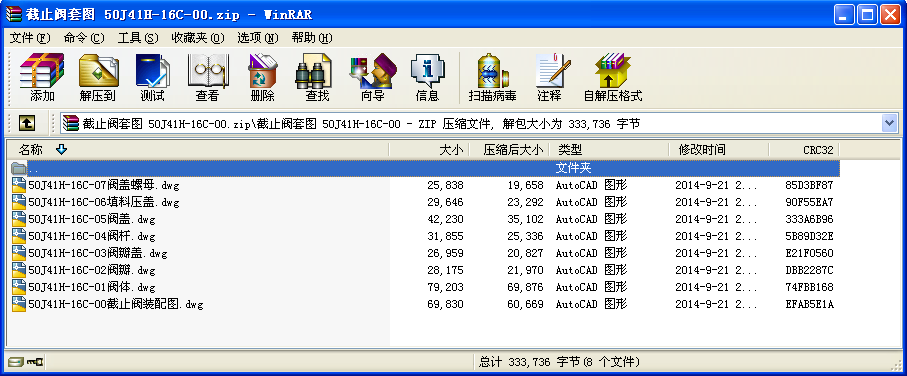
Task: Open the 工具(S) menu
Action: click(x=138, y=38)
